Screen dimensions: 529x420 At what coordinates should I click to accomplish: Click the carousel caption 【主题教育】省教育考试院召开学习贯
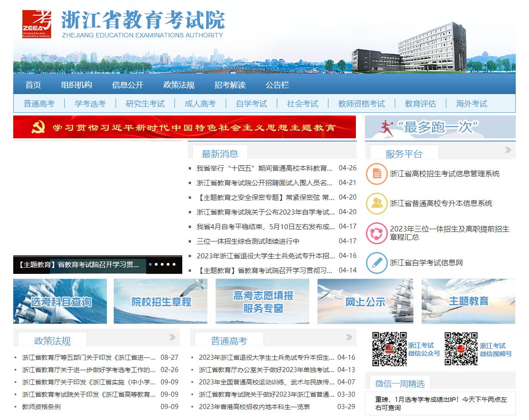(x=78, y=265)
